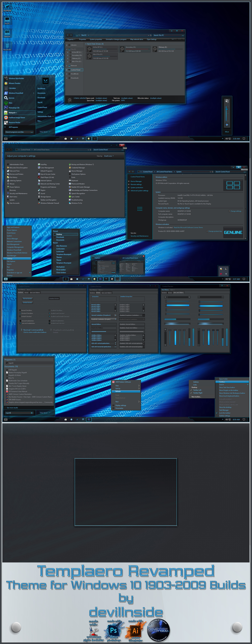The width and height of the screenshot is (252, 644).
Task: Select the Secondary (D:) drive tile
Action: click(x=135, y=49)
